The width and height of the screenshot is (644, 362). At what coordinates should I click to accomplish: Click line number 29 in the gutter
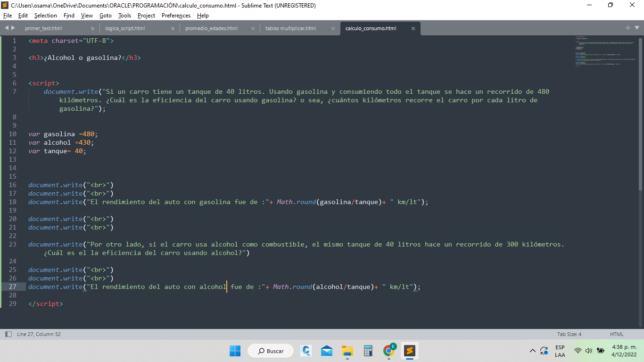[x=12, y=304]
